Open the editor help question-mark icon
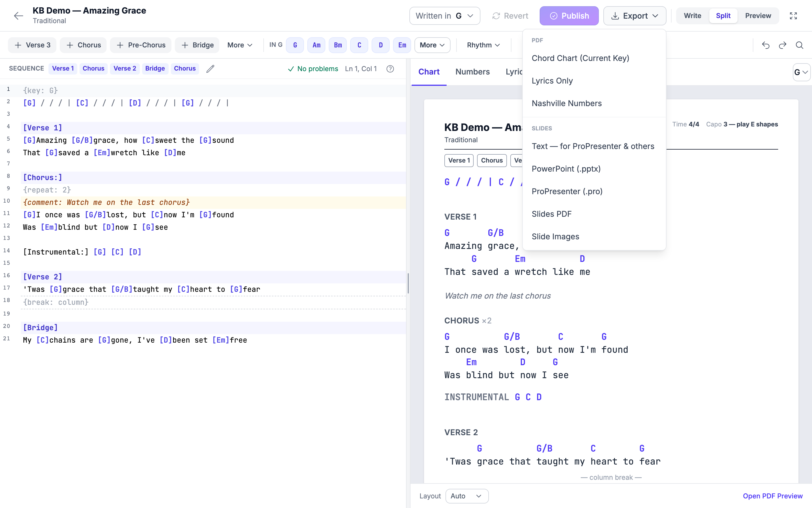 tap(390, 69)
